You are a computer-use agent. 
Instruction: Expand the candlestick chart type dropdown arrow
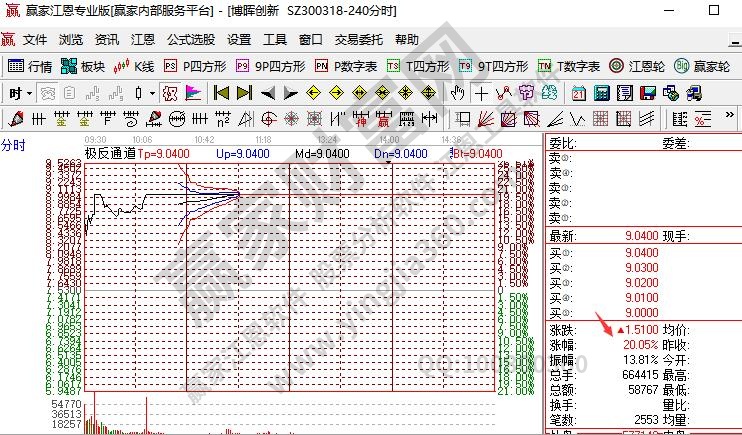pos(152,93)
